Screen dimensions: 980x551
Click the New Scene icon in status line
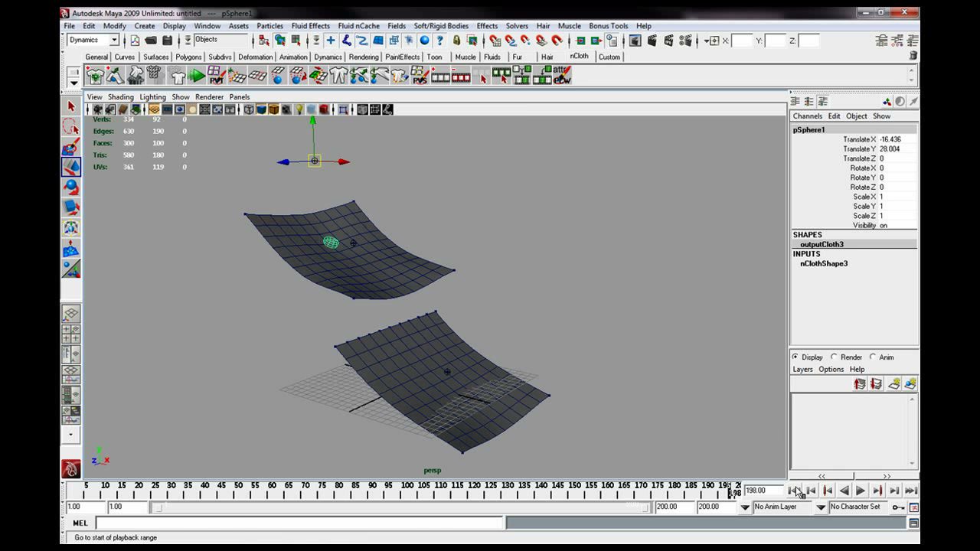coord(136,41)
